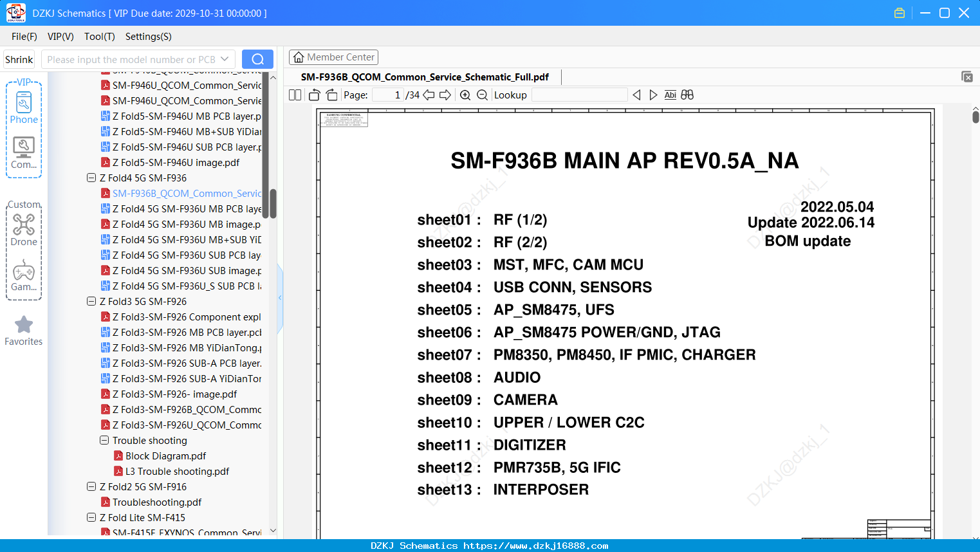Open Favorites star icon
The width and height of the screenshot is (980, 552).
[24, 331]
